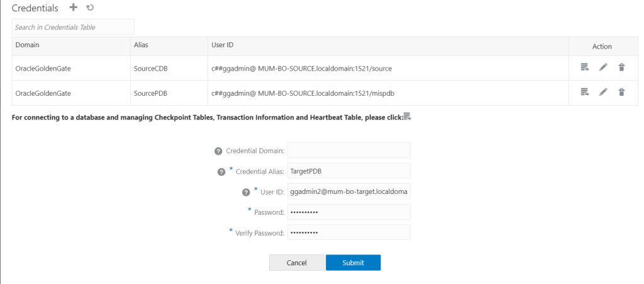Viewport: 644px width, 284px height.
Task: Edit the SourceCDB credential
Action: tap(603, 67)
